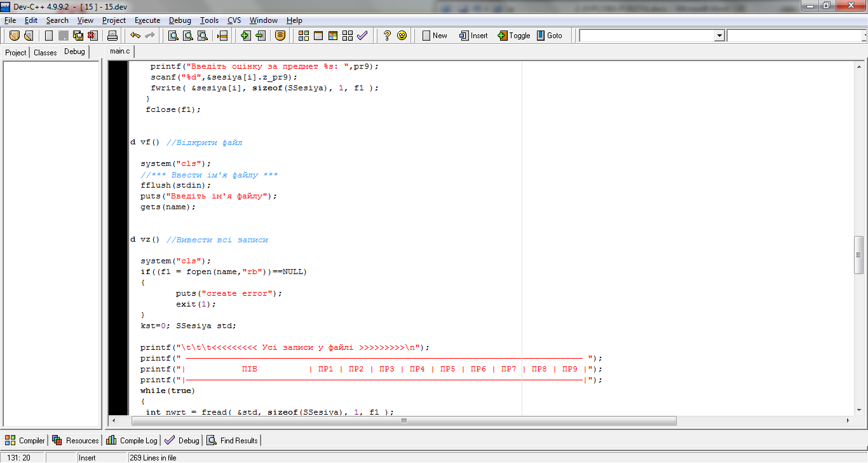Click the leftmost yellow project icon in toolbar
This screenshot has width=868, height=463.
coord(14,36)
